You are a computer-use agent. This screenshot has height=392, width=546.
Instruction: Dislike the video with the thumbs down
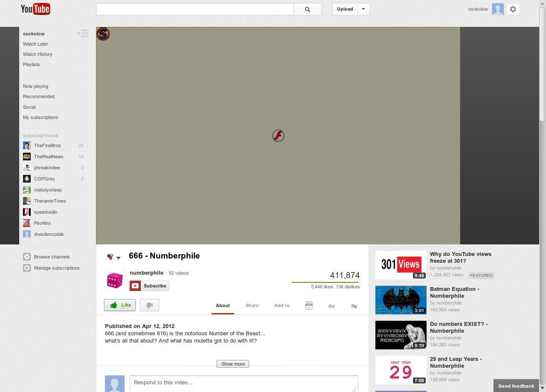coord(149,305)
